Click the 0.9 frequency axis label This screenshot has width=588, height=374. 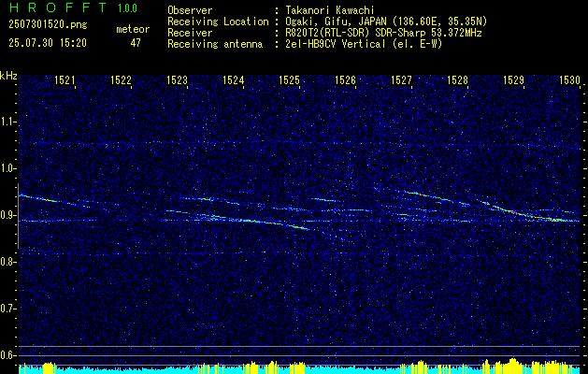8,215
